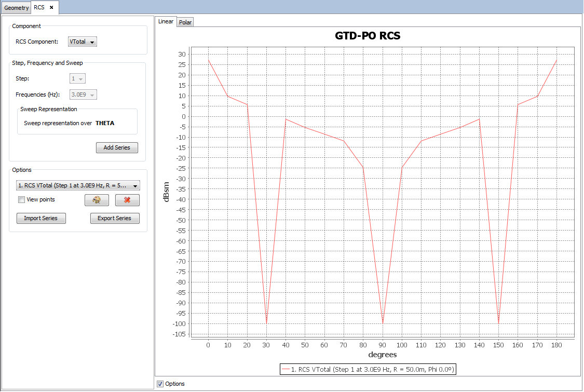This screenshot has height=392, width=584.
Task: Click the dBsm vertical axis label
Action: 167,193
